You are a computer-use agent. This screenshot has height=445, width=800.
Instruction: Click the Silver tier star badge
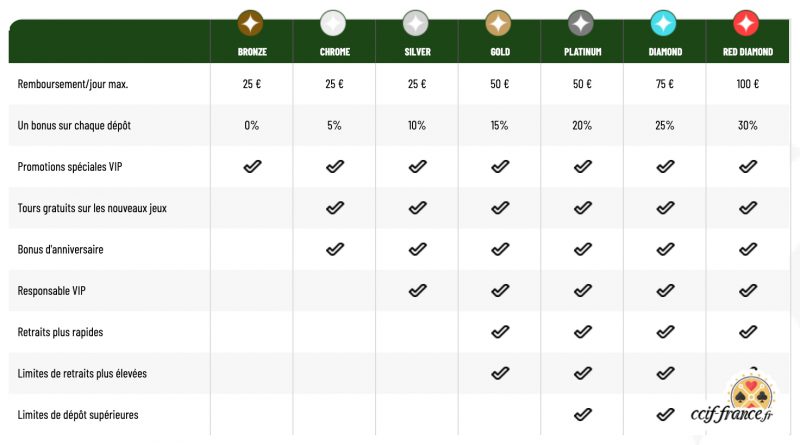416,23
